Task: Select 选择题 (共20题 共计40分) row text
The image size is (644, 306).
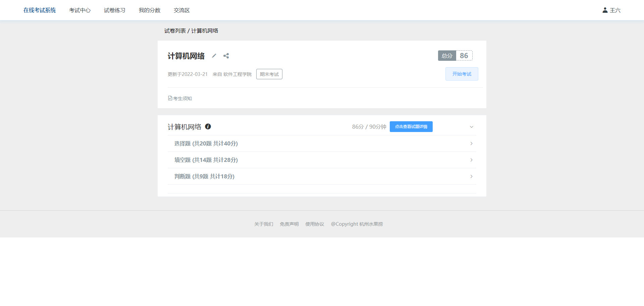Action: [x=206, y=143]
